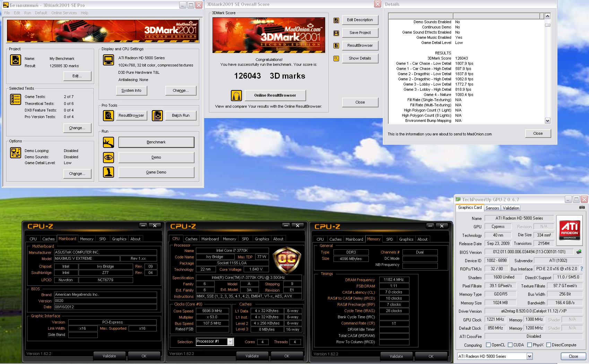Click the Game Demo button
This screenshot has width=589, height=364.
156,172
